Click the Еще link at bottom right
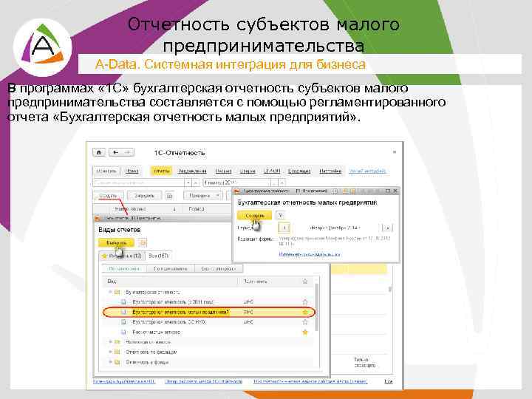The width and height of the screenshot is (532, 399). [x=389, y=381]
